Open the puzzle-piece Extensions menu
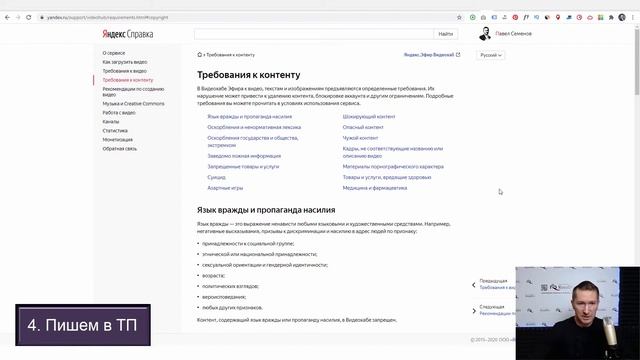This screenshot has height=360, width=640. [611, 18]
